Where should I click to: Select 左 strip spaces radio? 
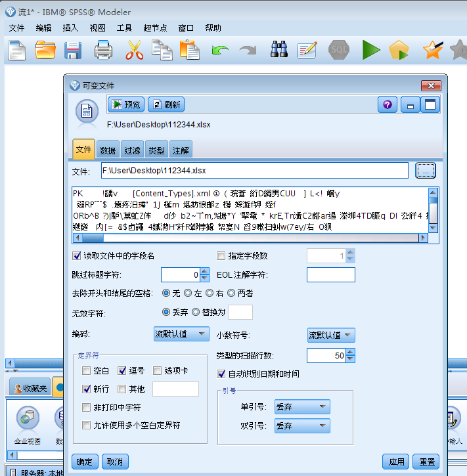click(x=188, y=293)
